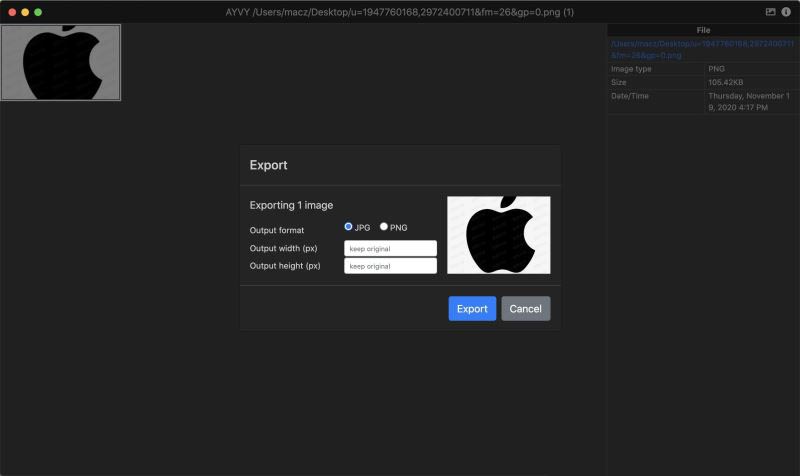Viewport: 800px width, 476px height.
Task: Focus the Output height field
Action: (390, 266)
